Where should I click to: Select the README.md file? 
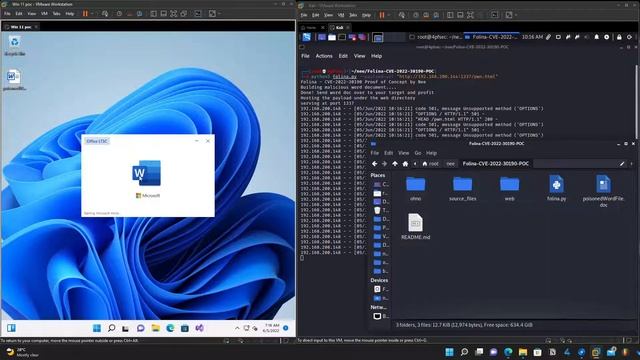(415, 227)
